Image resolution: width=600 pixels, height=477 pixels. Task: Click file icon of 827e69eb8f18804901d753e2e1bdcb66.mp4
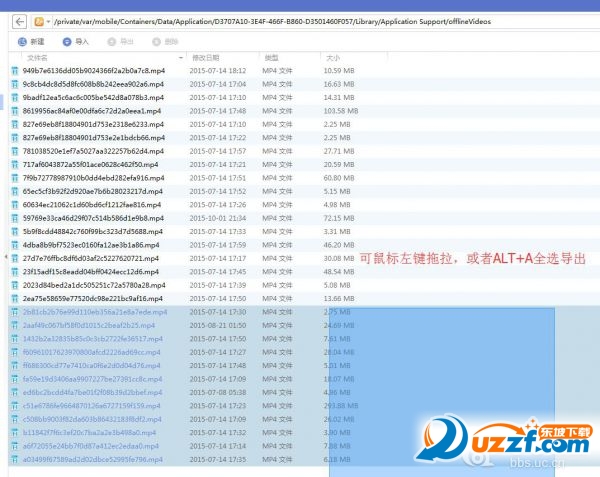point(15,138)
